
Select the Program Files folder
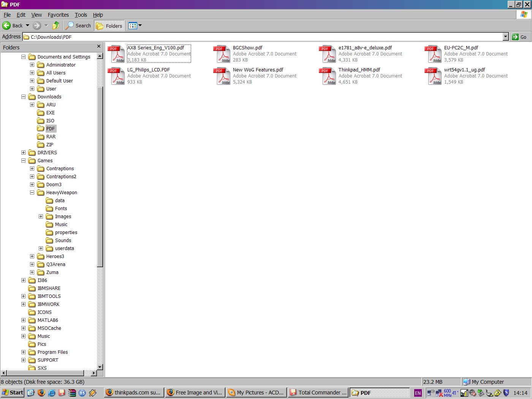[48, 352]
